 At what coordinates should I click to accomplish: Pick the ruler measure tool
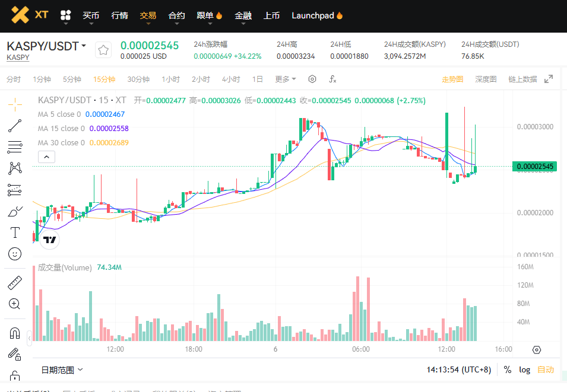[x=15, y=282]
